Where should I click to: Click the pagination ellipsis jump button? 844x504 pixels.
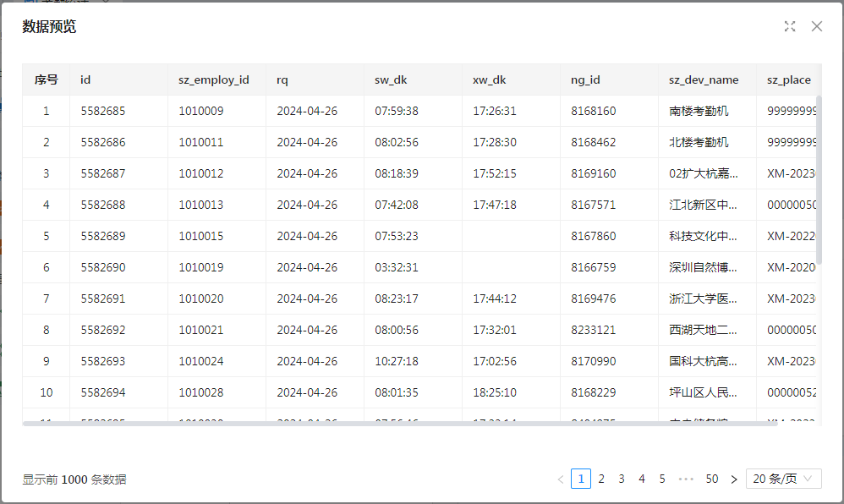coord(686,479)
